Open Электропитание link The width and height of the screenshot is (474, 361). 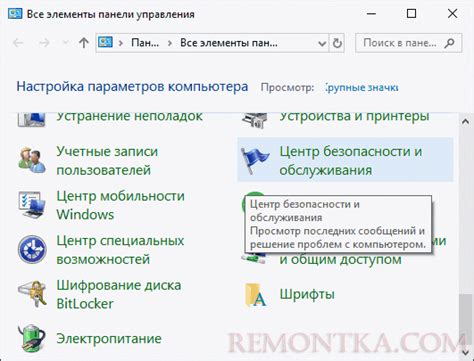(x=109, y=339)
